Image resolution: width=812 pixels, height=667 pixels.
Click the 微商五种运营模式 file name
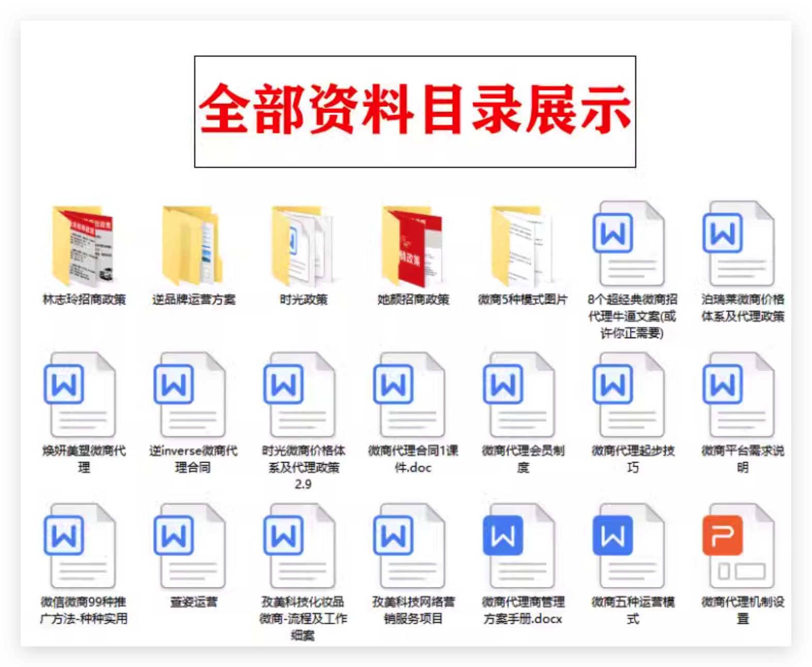pos(633,610)
